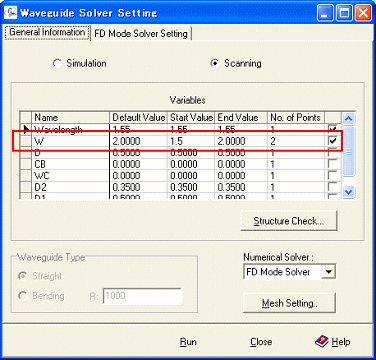Open the Mesh Setting dialog
The width and height of the screenshot is (376, 360).
coord(289,303)
